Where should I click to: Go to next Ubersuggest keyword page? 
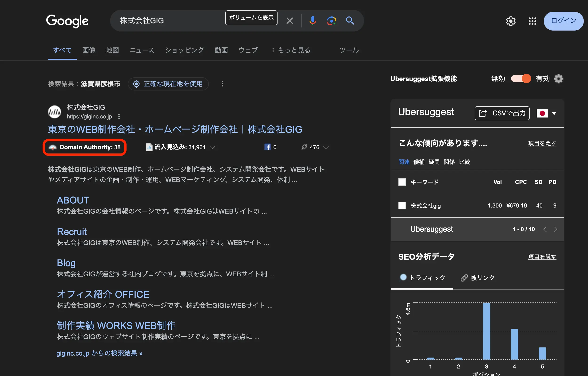(x=556, y=229)
